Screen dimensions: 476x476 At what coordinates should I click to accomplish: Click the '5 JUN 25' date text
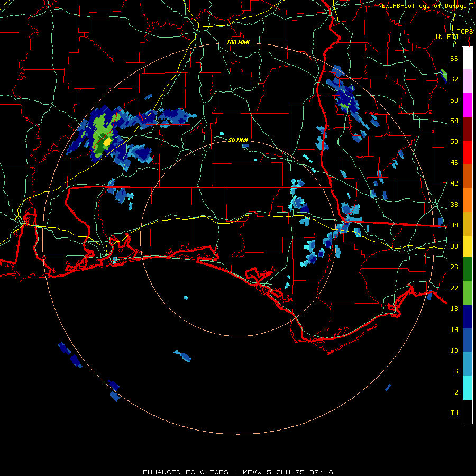pyautogui.click(x=287, y=472)
